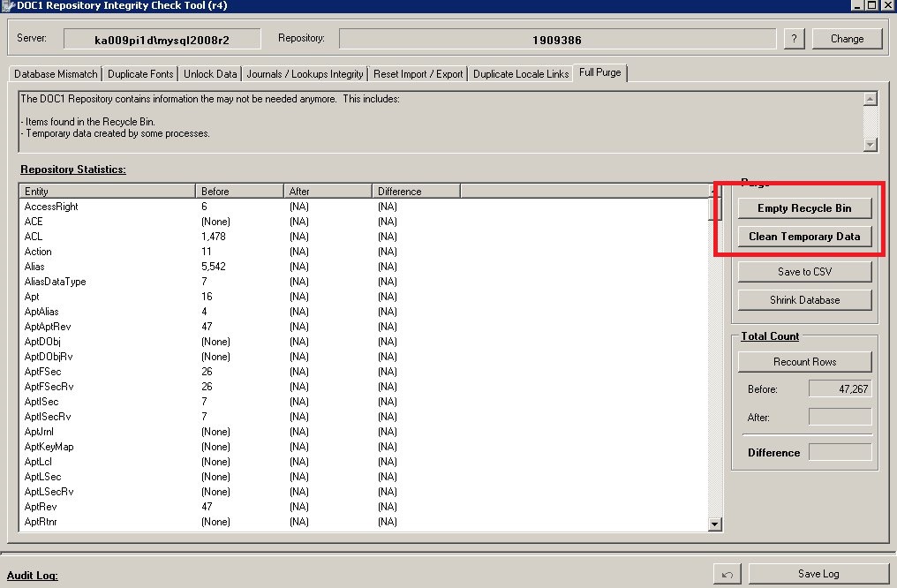Click scroll-down arrow on statistics list
This screenshot has height=588, width=897.
[x=714, y=523]
